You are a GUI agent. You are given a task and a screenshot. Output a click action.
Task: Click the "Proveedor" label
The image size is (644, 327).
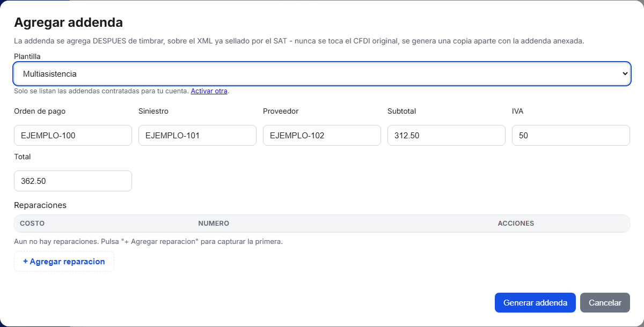point(281,112)
